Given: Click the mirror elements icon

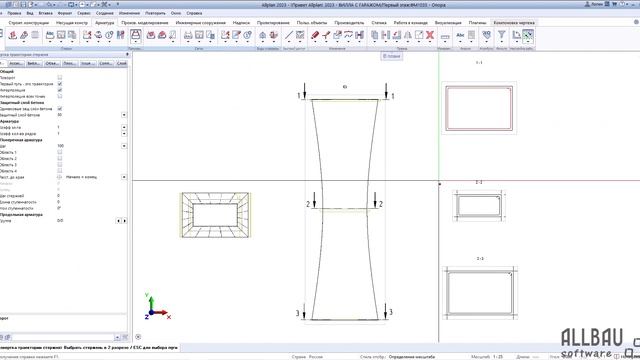Looking at the screenshot, I should coord(407,35).
